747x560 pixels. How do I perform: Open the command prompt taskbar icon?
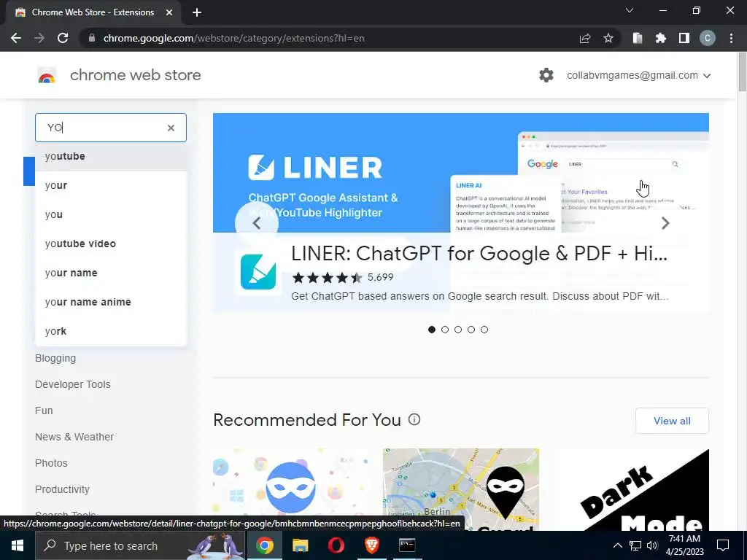click(407, 545)
